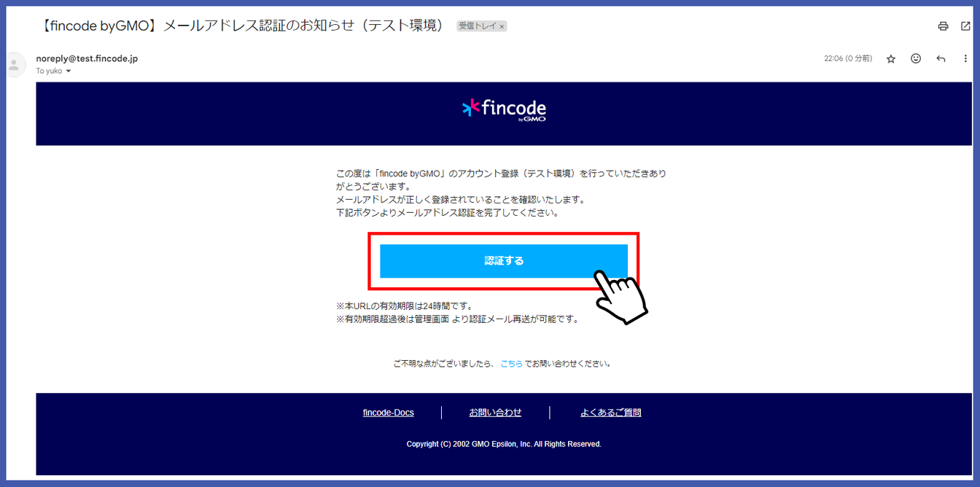Star this fincode email
Screen dimensions: 980x487
pos(890,59)
